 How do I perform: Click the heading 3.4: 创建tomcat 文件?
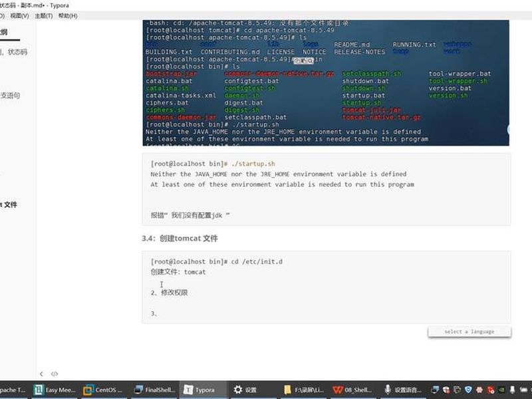tap(180, 239)
